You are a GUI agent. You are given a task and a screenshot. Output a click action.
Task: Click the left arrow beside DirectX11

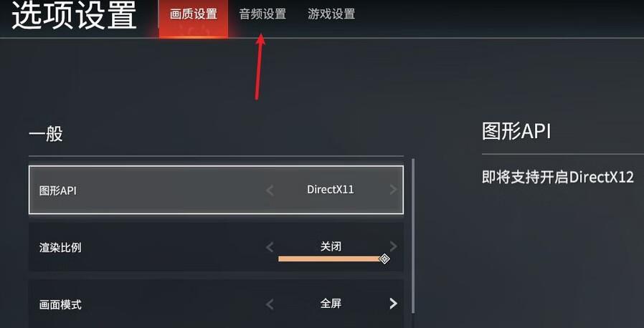pos(270,190)
